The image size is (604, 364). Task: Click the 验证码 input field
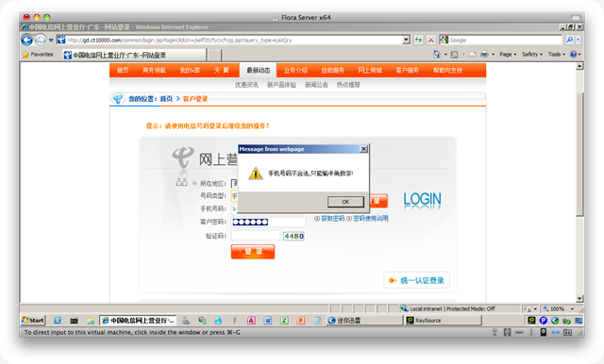(256, 236)
